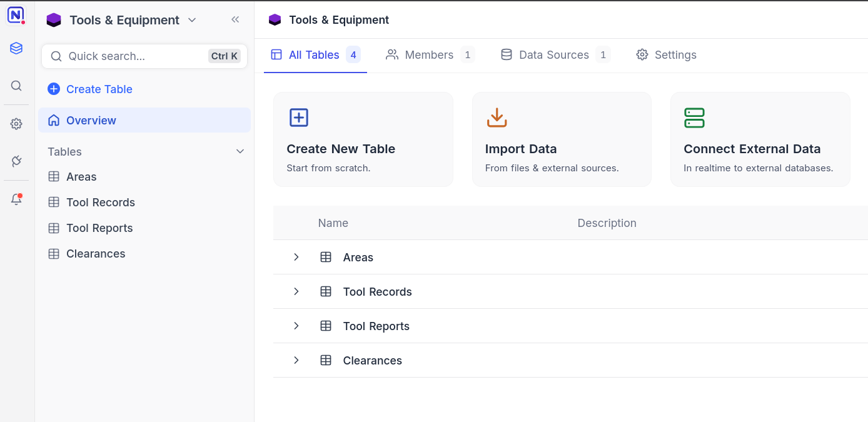Go to the Settings tab

pos(667,55)
